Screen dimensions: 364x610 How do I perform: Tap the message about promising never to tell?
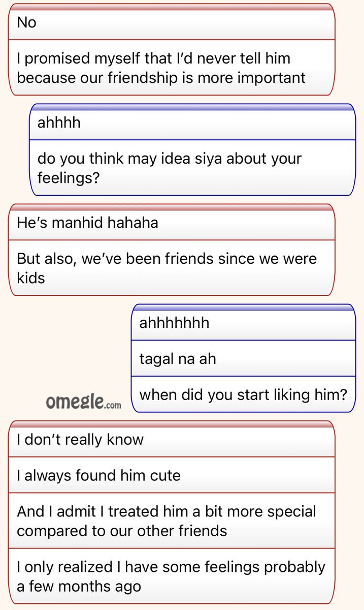[172, 68]
